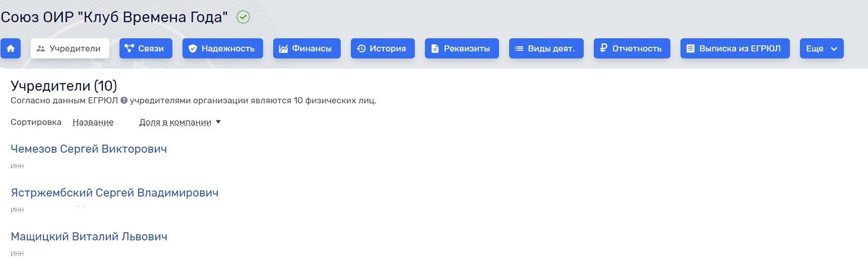Open the Виды деят. tab
The height and width of the screenshot is (261, 868).
click(x=546, y=48)
